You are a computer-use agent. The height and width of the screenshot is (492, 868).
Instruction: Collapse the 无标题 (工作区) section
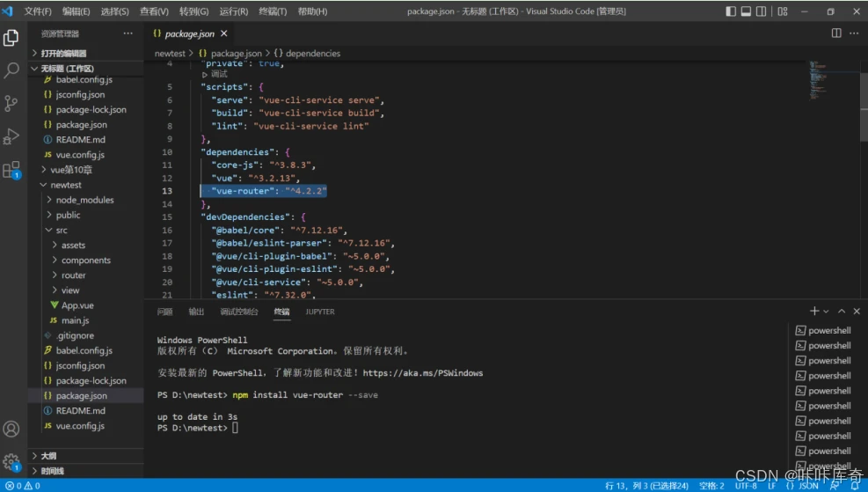[86, 68]
